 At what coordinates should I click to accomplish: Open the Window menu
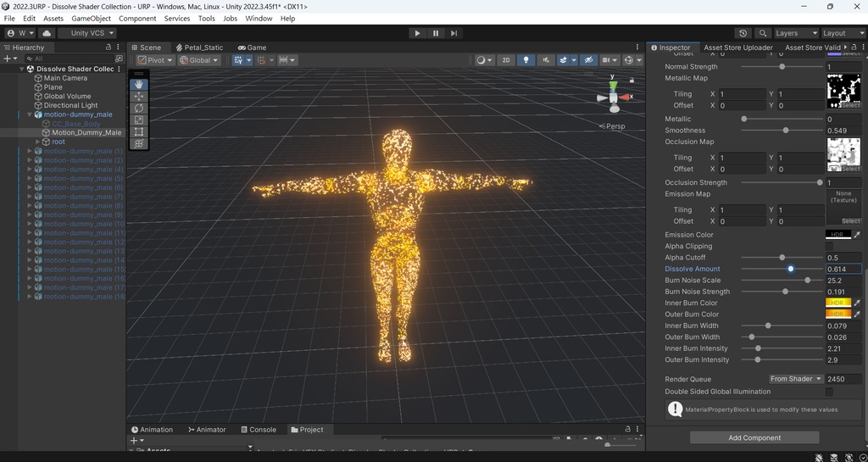[259, 19]
